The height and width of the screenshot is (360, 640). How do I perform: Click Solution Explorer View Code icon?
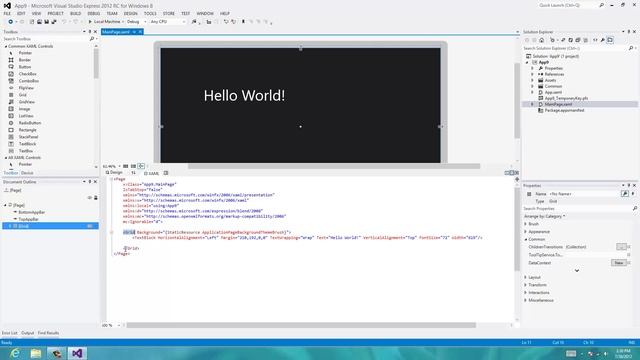[x=595, y=40]
